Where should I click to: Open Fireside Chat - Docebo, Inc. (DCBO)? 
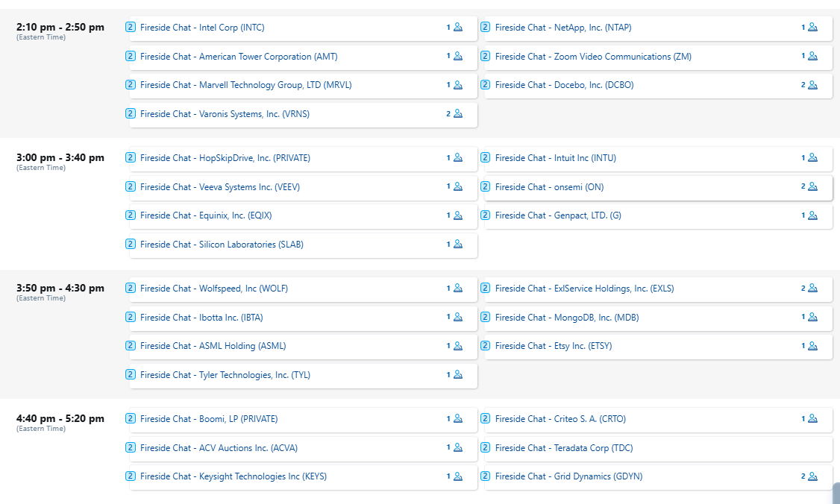pos(564,85)
